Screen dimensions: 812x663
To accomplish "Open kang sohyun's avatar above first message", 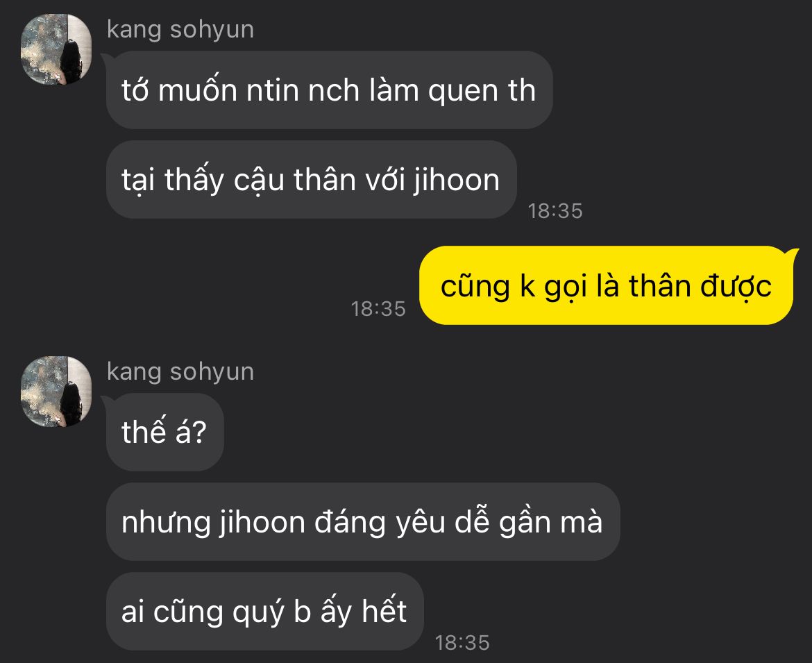I will click(x=56, y=49).
